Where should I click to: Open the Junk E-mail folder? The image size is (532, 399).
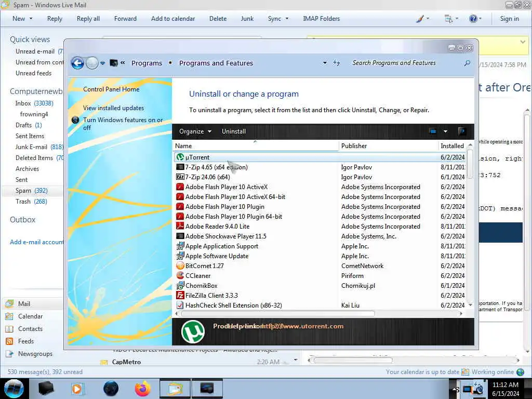point(39,147)
